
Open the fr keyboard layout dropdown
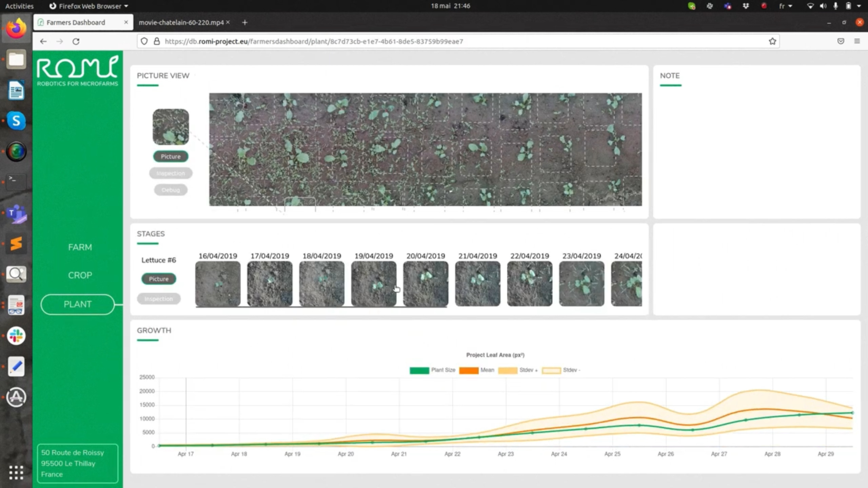[x=785, y=6]
